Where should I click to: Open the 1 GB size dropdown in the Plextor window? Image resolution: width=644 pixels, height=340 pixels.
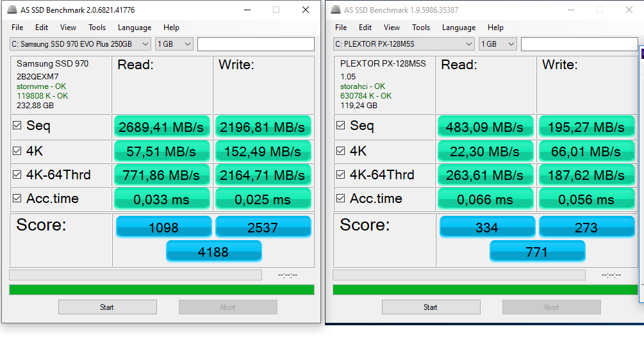[x=498, y=44]
